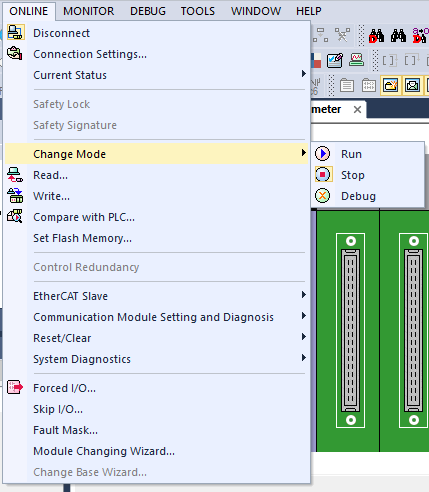429x492 pixels.
Task: Click the right green module slot connector
Action: (x=414, y=330)
